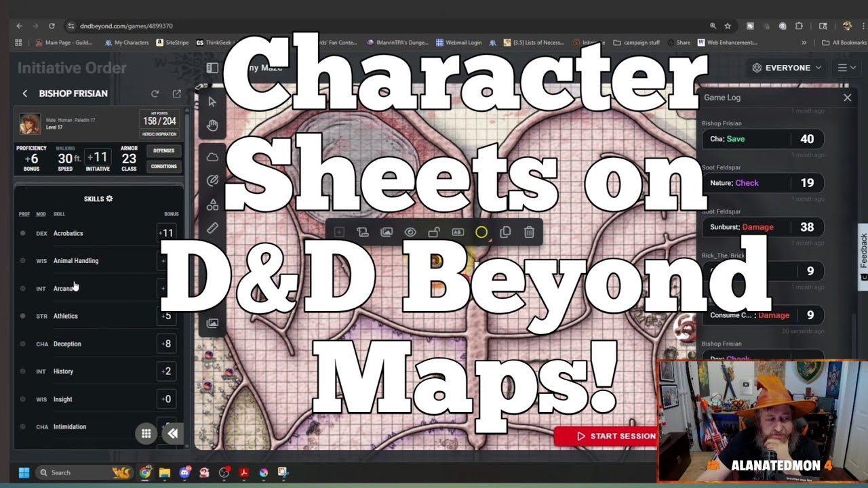Close the Game Log panel

pos(847,98)
